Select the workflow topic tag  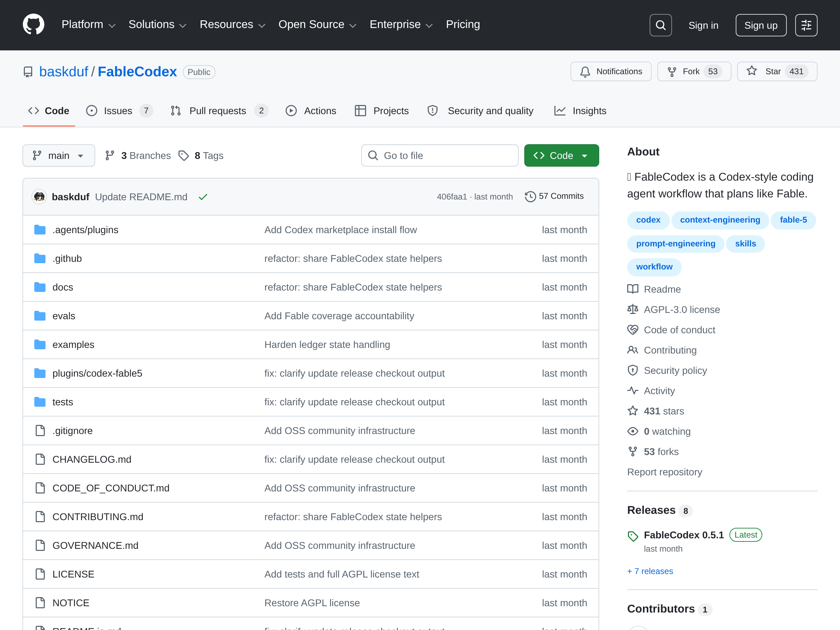click(x=654, y=267)
